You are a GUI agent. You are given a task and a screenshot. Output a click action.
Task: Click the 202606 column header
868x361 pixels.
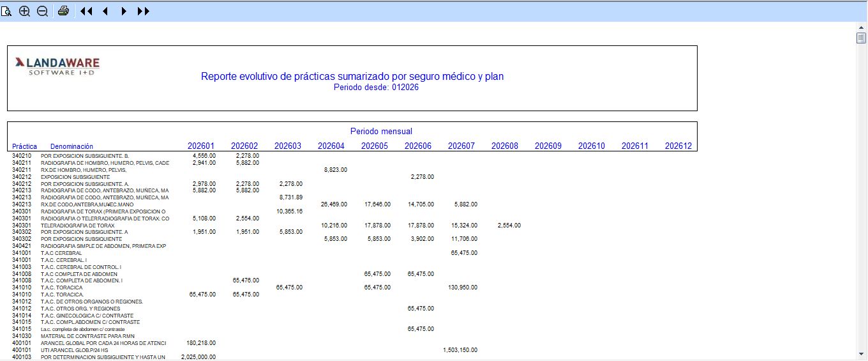(x=418, y=146)
